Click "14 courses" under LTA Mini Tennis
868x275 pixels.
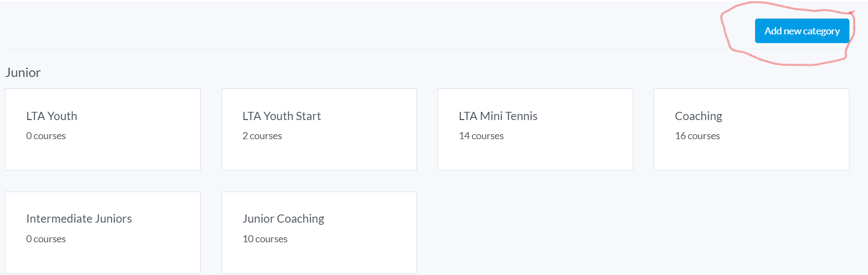(x=481, y=136)
